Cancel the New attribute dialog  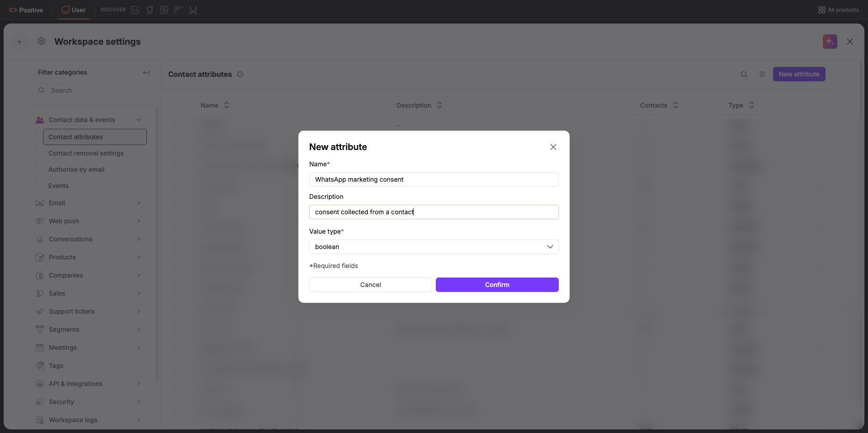click(371, 285)
